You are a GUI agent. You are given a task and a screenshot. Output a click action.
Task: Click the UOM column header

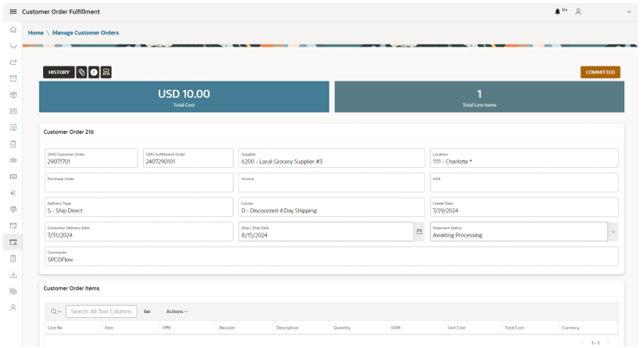coord(395,328)
